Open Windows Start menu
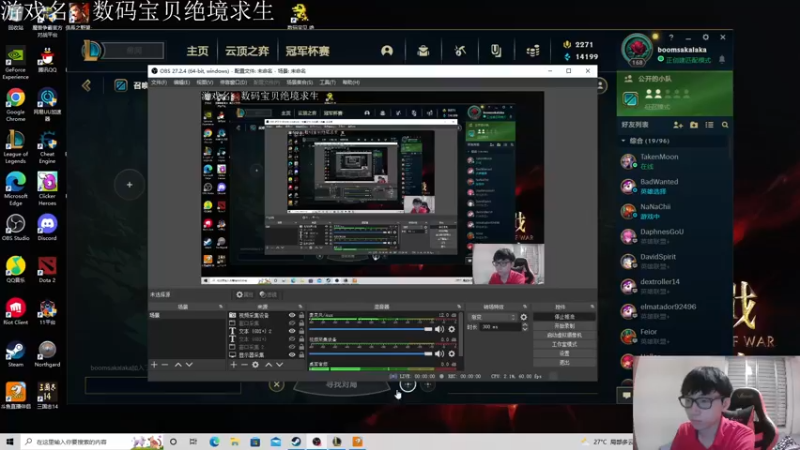800x450 pixels. [x=10, y=442]
